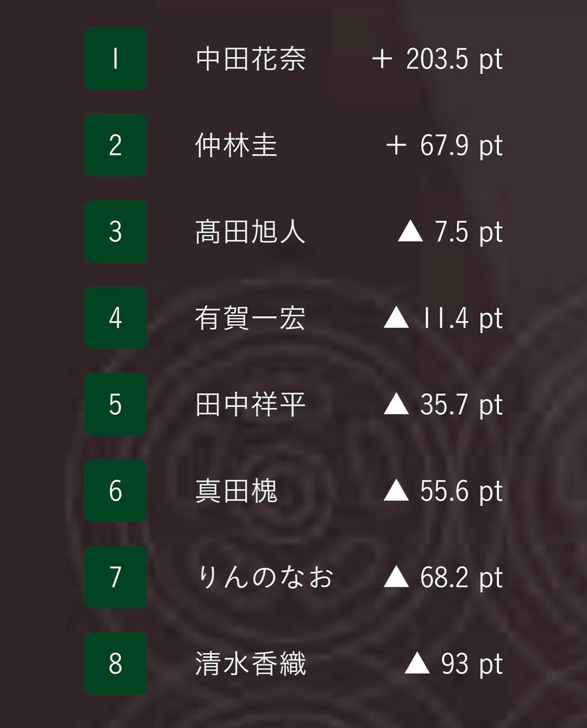The image size is (587, 728).
Task: Click the green rank 5 badge
Action: (116, 404)
